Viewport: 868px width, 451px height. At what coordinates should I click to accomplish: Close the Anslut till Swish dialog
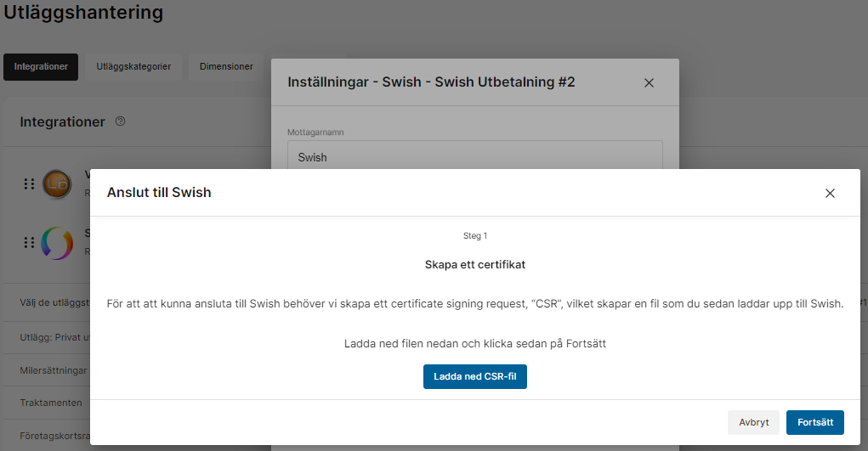(x=830, y=193)
